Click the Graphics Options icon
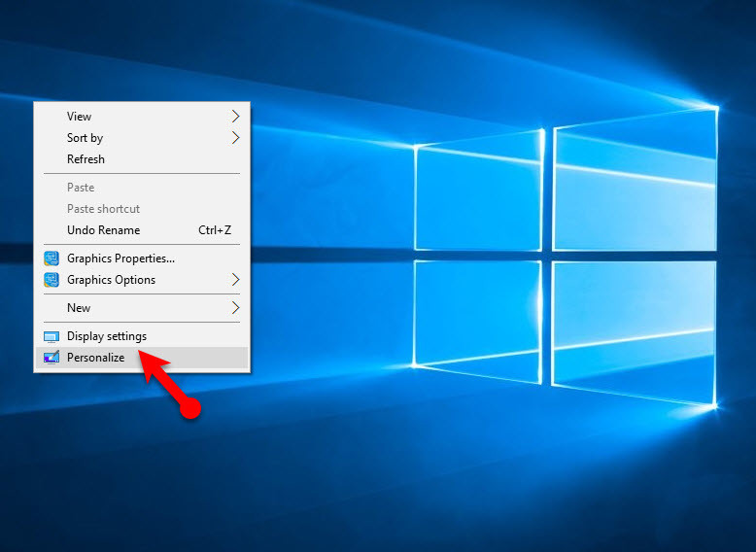The height and width of the screenshot is (552, 756). [x=52, y=280]
